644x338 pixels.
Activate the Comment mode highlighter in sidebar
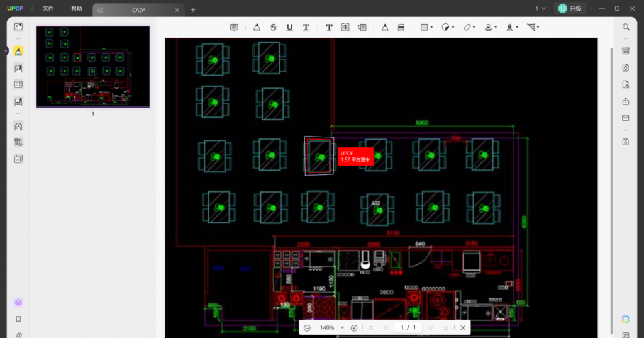[18, 52]
